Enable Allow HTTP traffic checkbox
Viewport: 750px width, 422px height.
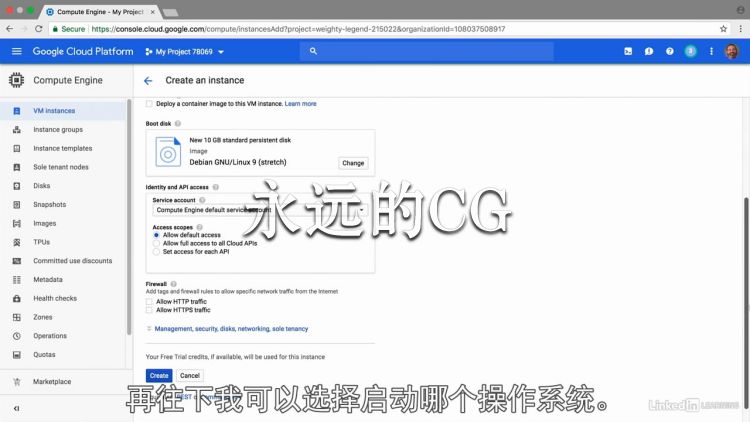(149, 302)
